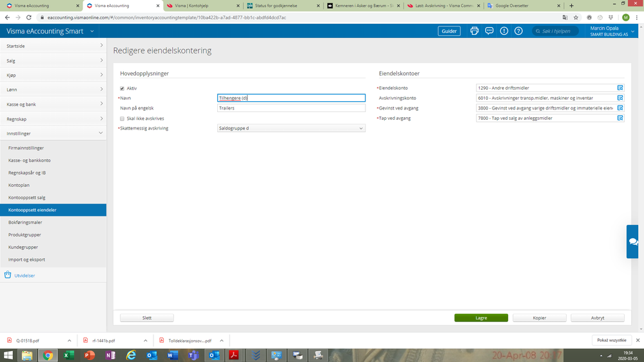Click the exclamation alert icon
This screenshot has width=644, height=362.
coord(504,31)
